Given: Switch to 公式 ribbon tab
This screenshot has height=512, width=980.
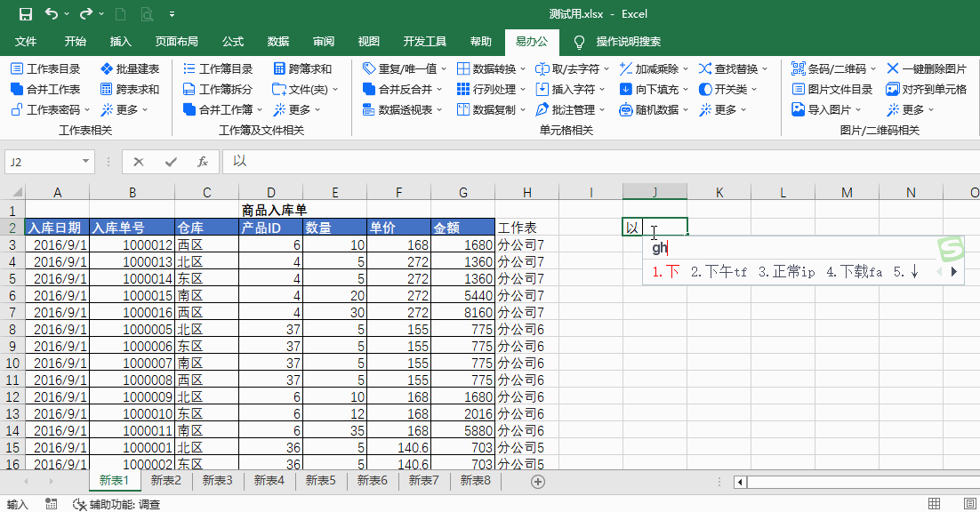Looking at the screenshot, I should coord(232,42).
